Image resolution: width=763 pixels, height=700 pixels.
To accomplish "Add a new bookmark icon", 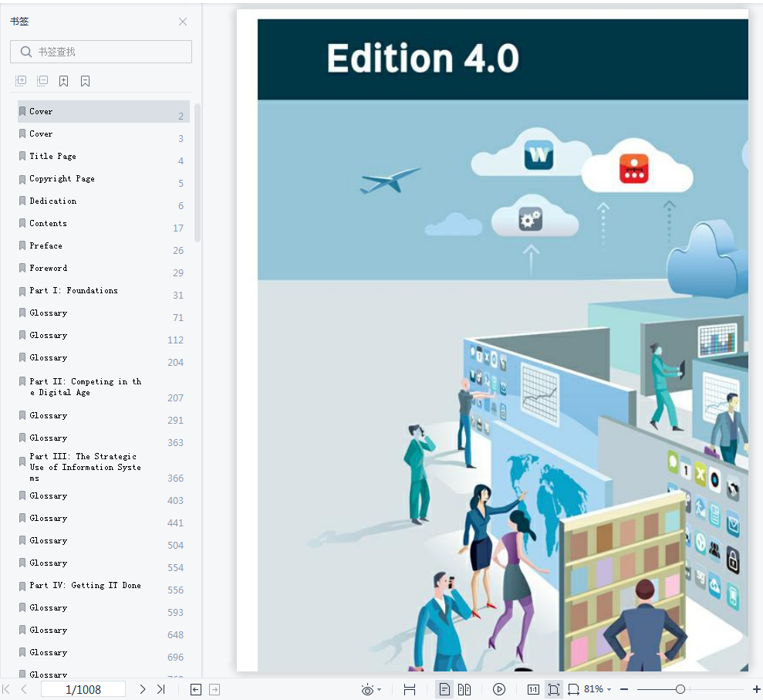I will tap(64, 81).
